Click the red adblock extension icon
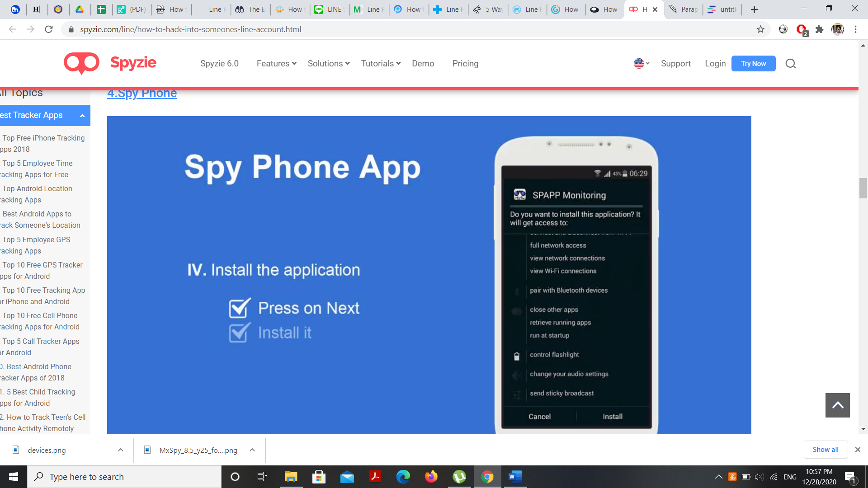868x488 pixels. tap(802, 30)
